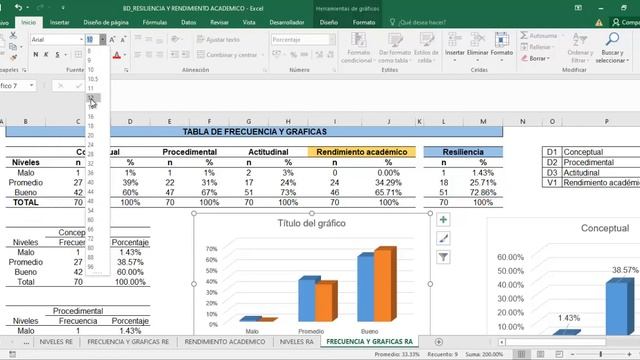Click the Autosuma sigma icon
The width and height of the screenshot is (640, 360).
click(x=524, y=36)
